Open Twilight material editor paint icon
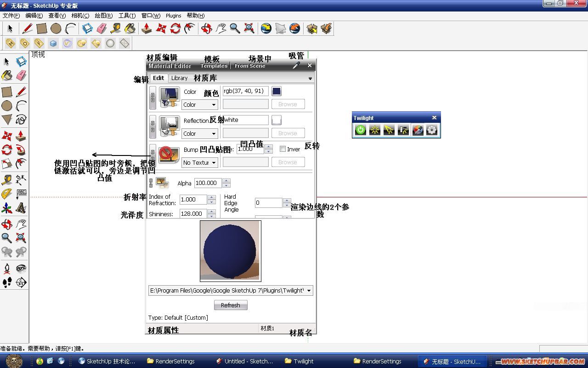The height and width of the screenshot is (368, 588). (x=418, y=130)
